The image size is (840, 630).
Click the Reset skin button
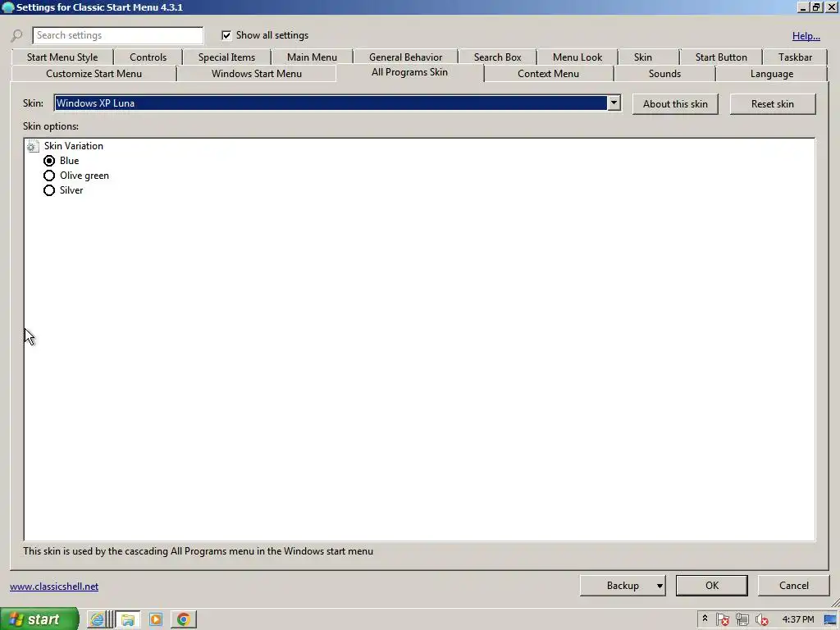tap(773, 104)
